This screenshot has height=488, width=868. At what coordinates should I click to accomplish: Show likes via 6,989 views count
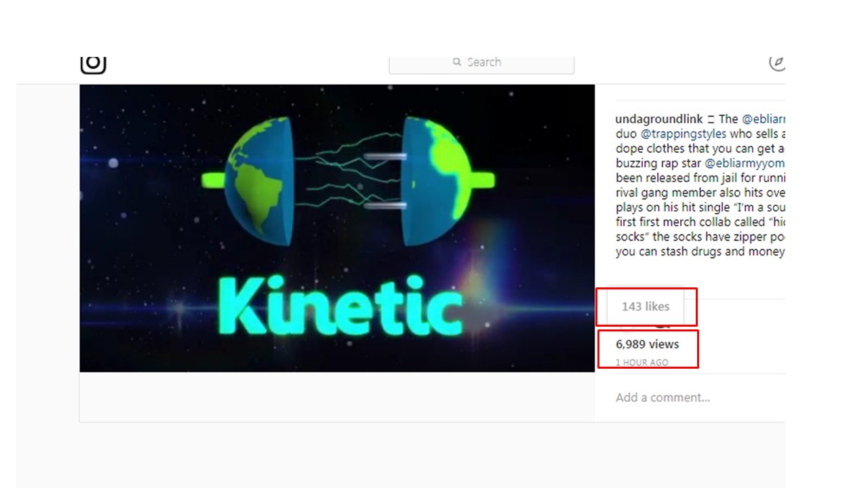[647, 344]
